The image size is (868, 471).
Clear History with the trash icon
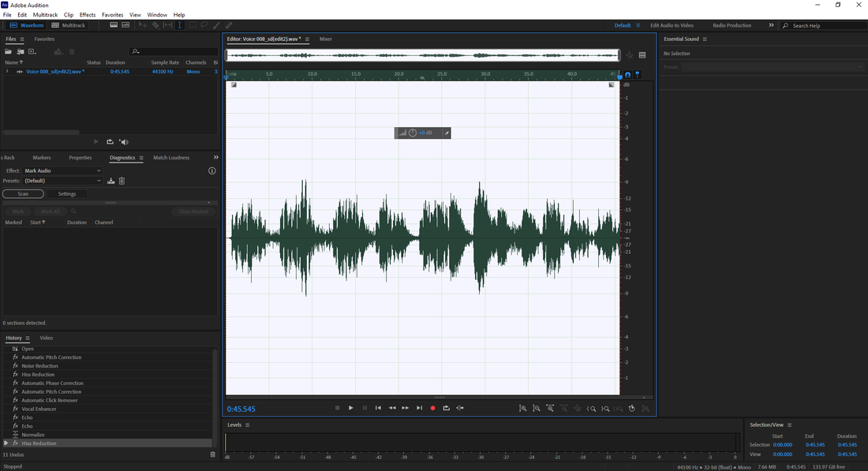[212, 454]
